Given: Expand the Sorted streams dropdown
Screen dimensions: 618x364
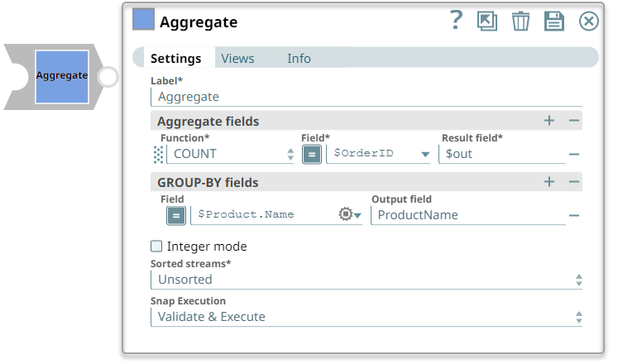Looking at the screenshot, I should pos(366,280).
